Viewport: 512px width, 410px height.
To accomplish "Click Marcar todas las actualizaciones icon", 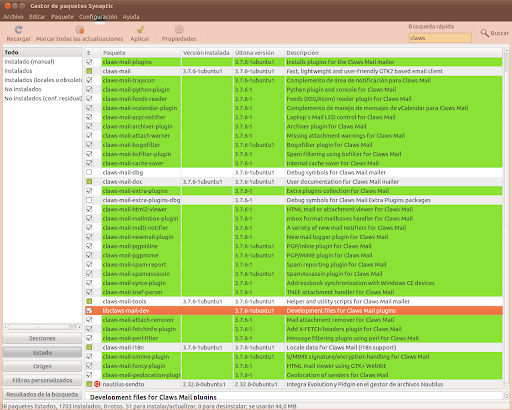I will tap(79, 30).
